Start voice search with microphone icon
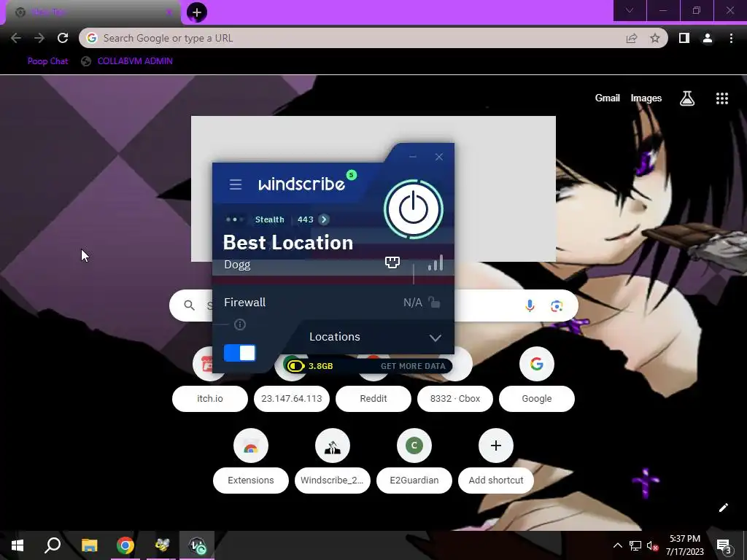 530,306
